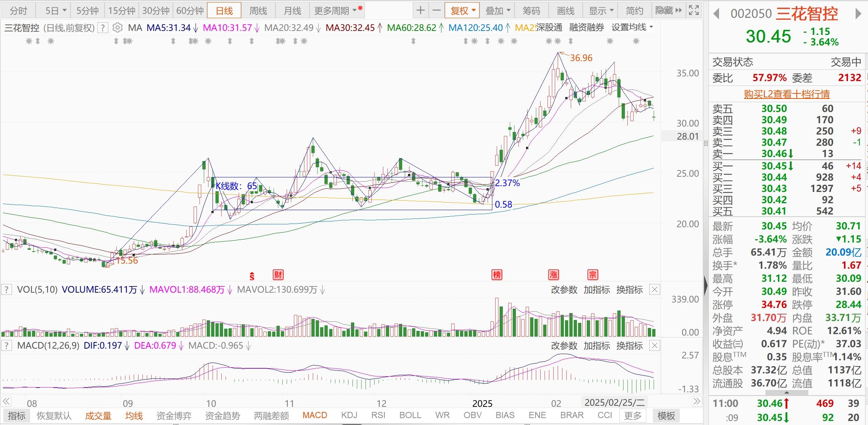Go to next stock arrow
The image size is (868, 425).
click(x=858, y=14)
